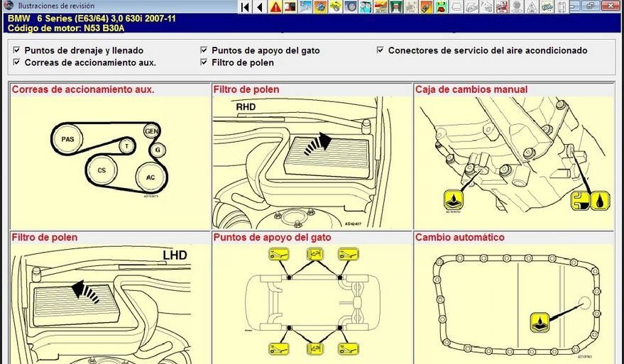Screen dimensions: 624x364
Task: Click the cyan toolbar icon beside the wheel
Action: click(366, 7)
